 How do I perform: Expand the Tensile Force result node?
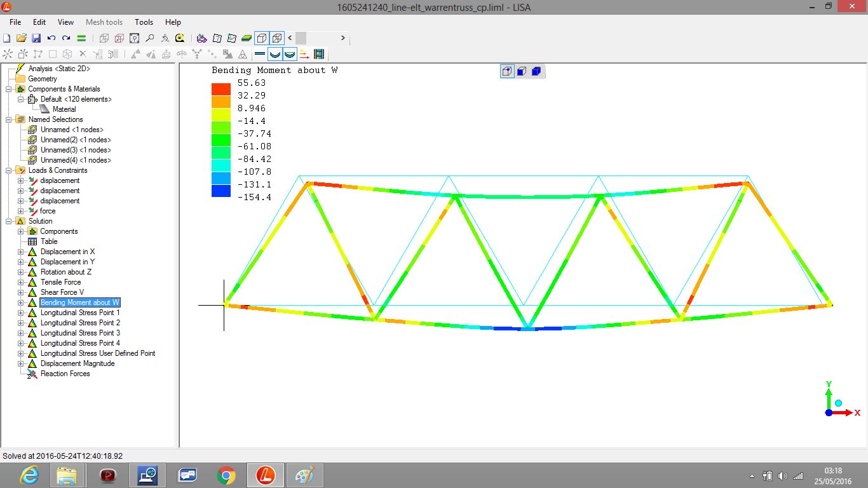click(x=20, y=282)
